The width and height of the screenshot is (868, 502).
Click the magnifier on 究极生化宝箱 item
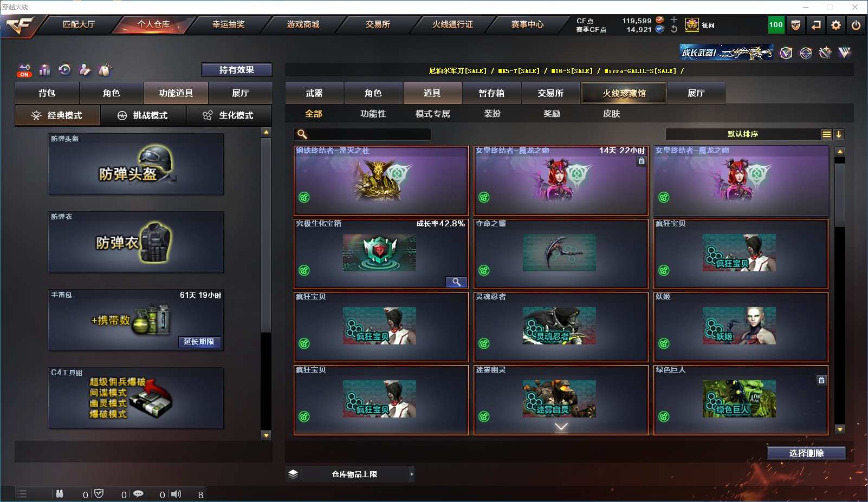456,282
